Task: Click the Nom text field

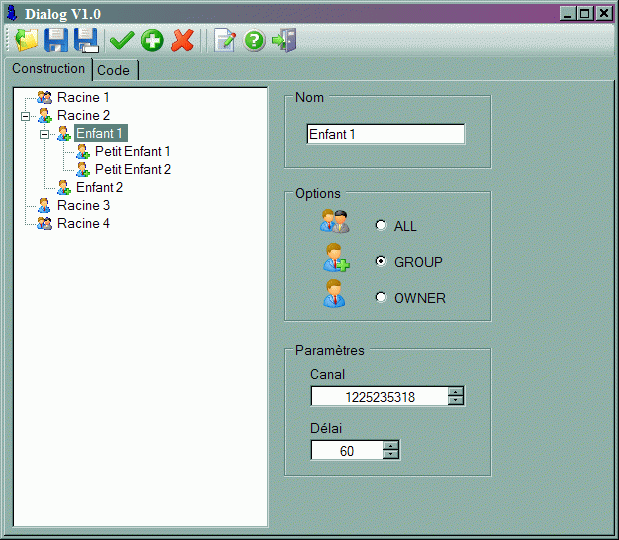Action: tap(386, 134)
